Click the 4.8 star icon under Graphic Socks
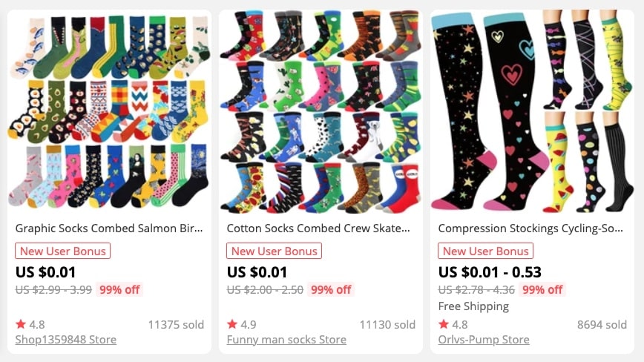644x362 pixels. pyautogui.click(x=21, y=325)
